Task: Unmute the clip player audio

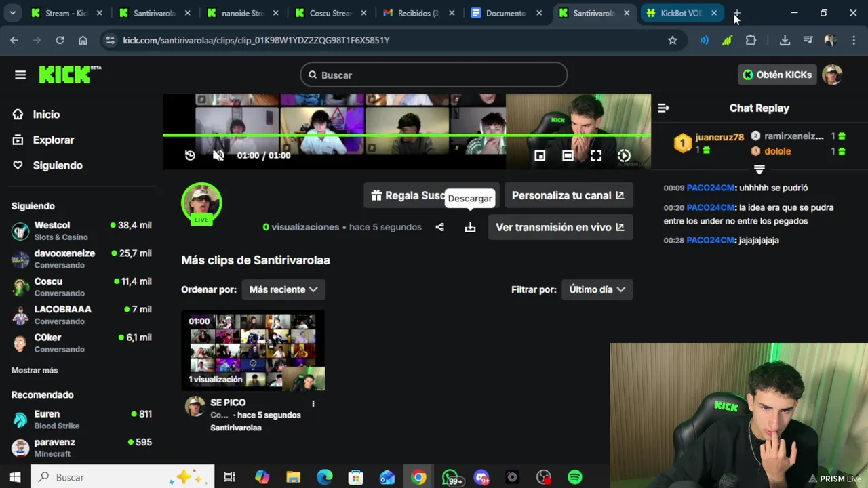Action: coord(218,155)
